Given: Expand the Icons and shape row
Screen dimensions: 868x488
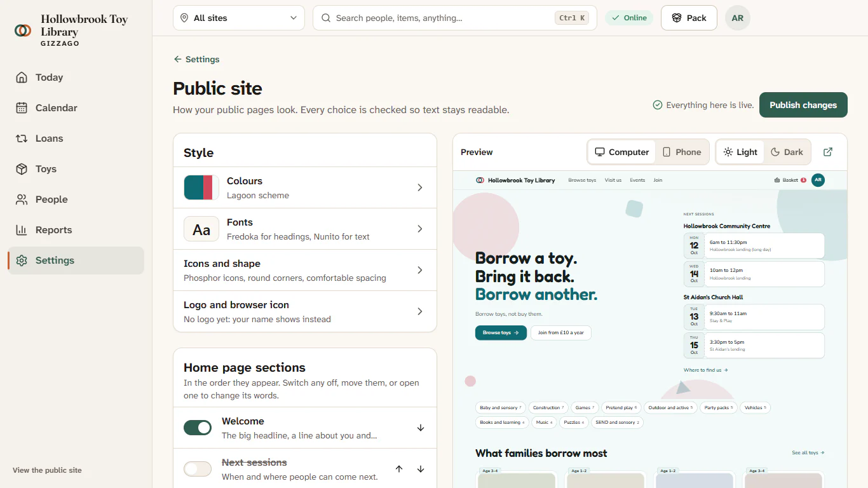Looking at the screenshot, I should pos(305,270).
